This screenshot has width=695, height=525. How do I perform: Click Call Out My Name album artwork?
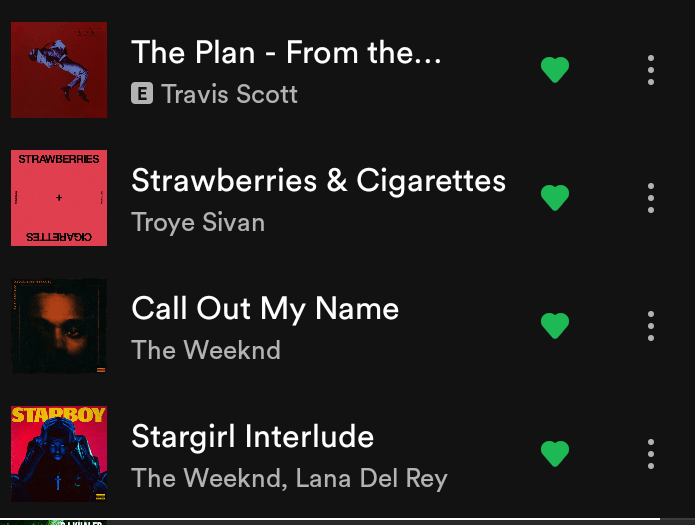click(x=59, y=326)
